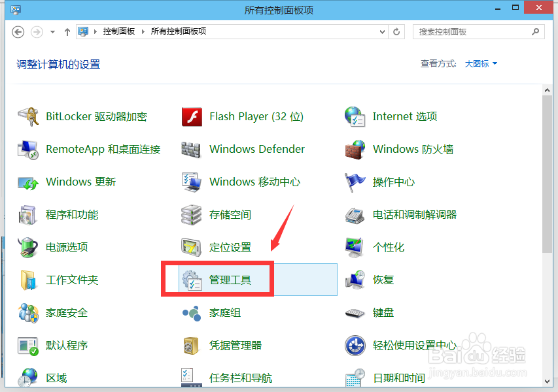The height and width of the screenshot is (392, 558).
Task: Open the 程序和功能 icon
Action: (x=27, y=215)
